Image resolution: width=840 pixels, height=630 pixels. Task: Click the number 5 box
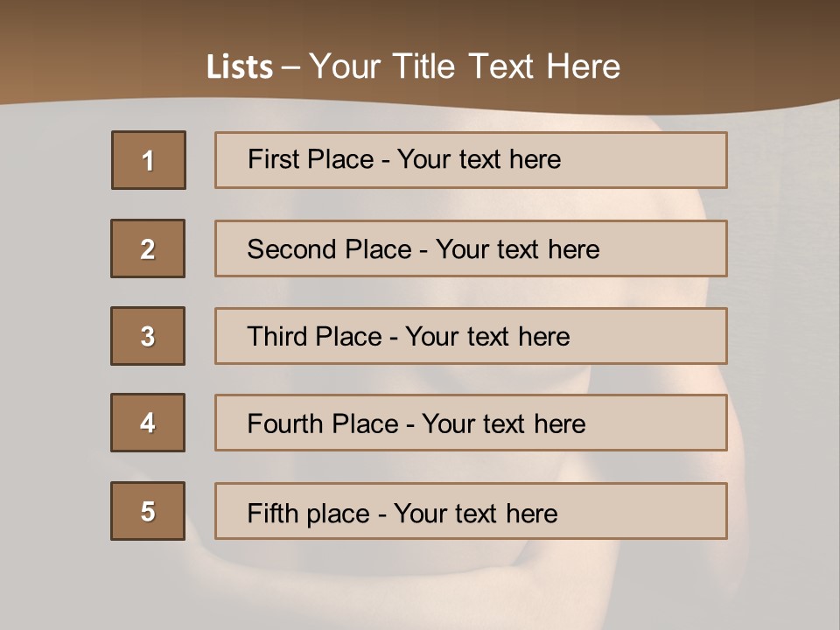point(148,511)
